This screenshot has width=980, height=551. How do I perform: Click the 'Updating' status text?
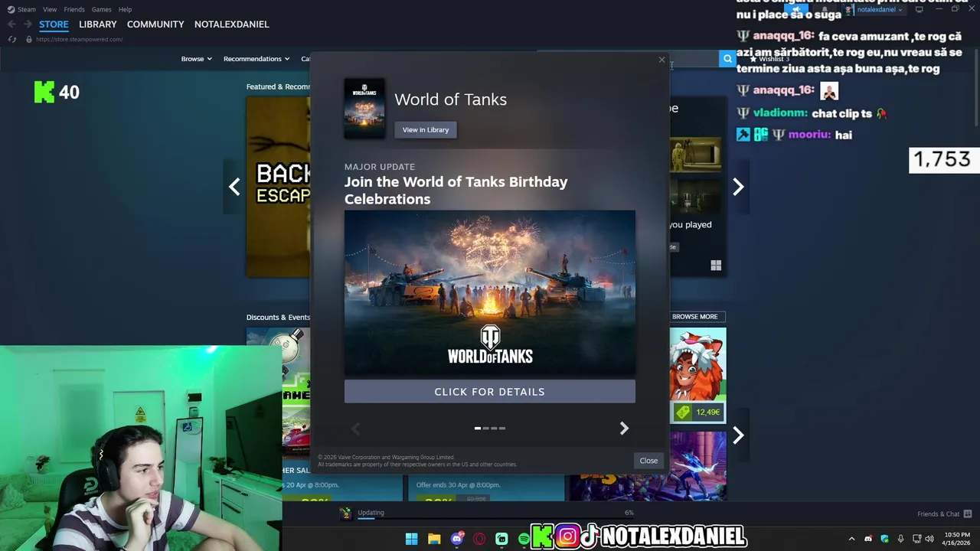point(371,513)
